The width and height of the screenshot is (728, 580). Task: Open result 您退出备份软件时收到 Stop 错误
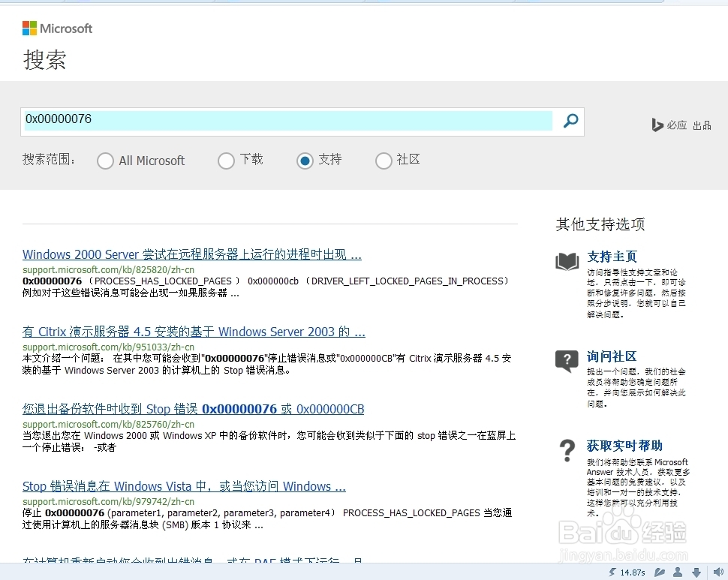click(193, 409)
